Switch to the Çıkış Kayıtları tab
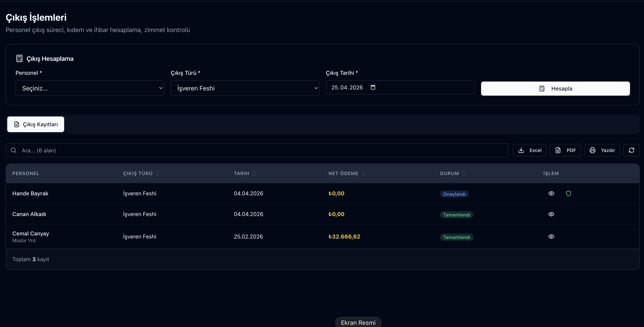This screenshot has height=327, width=644. tap(36, 124)
